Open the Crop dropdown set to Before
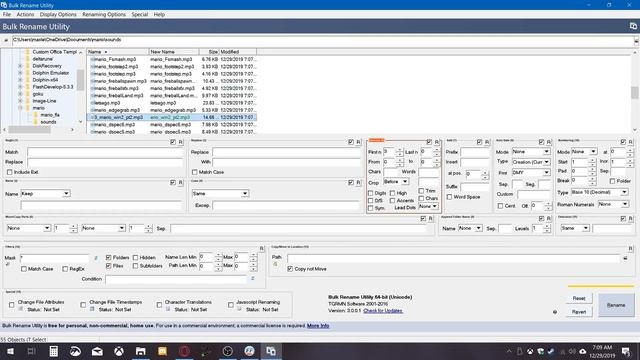 pyautogui.click(x=396, y=182)
